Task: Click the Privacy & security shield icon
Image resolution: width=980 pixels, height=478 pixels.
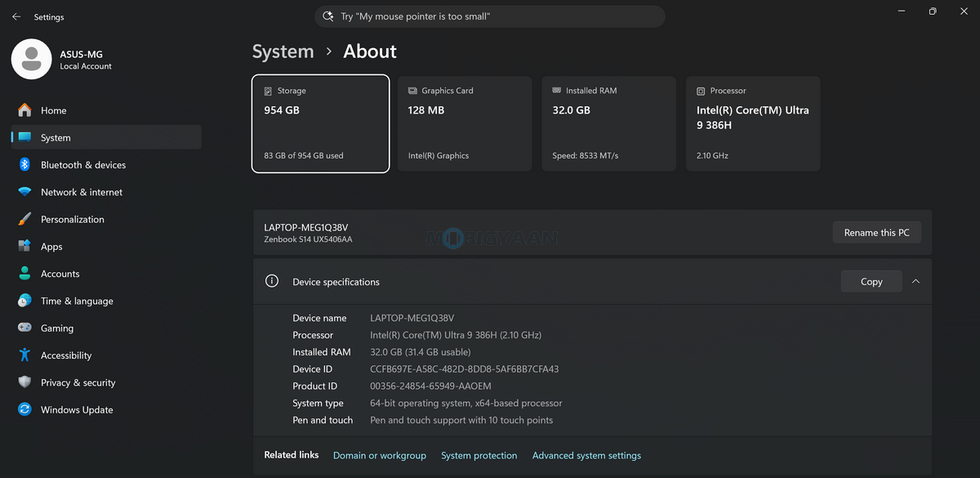Action: point(24,382)
